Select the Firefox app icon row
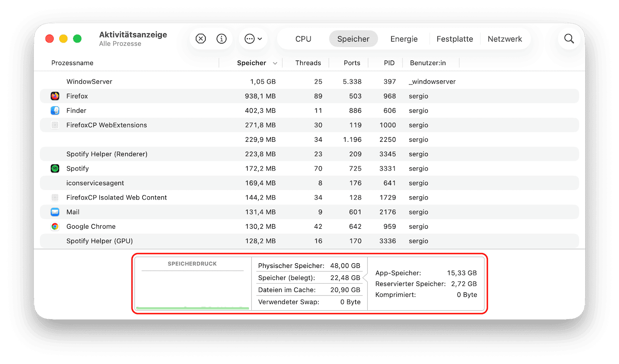619x364 pixels. pyautogui.click(x=55, y=96)
